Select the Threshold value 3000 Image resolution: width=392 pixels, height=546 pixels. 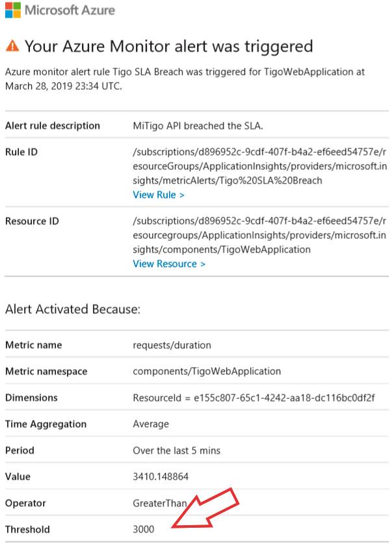pyautogui.click(x=143, y=529)
